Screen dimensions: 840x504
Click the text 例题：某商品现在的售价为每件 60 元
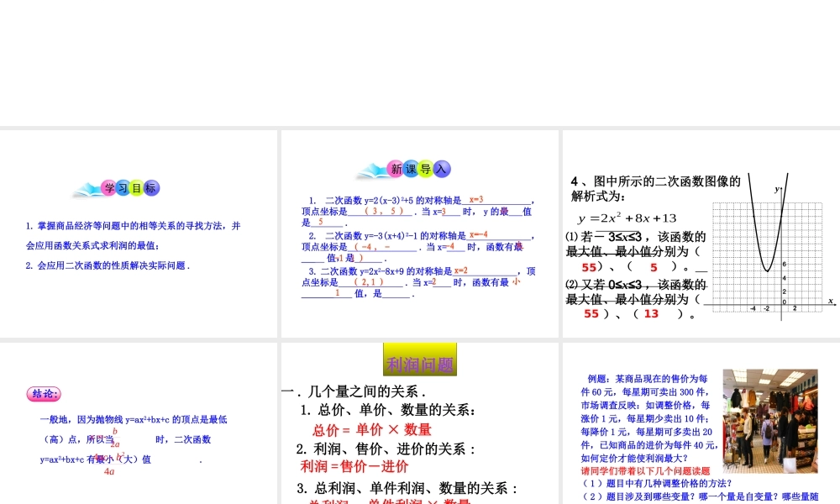point(647,385)
